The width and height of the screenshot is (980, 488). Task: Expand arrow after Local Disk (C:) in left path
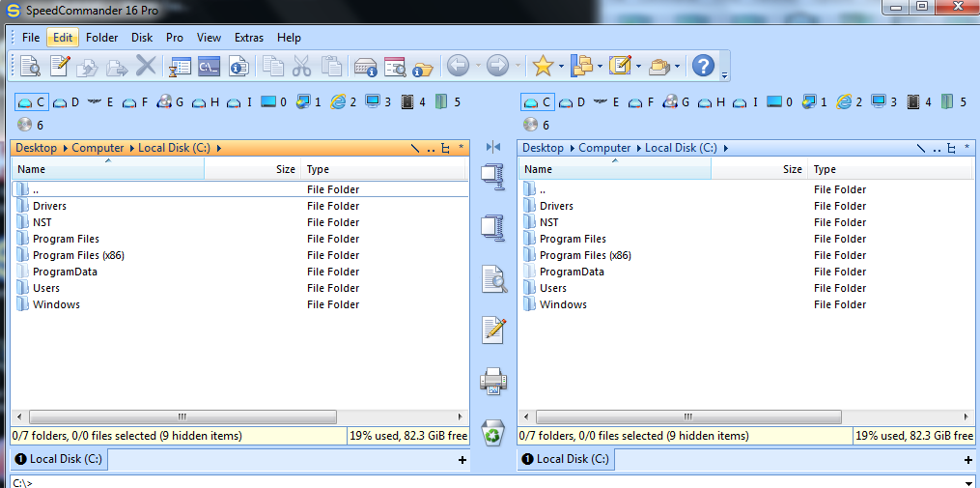pyautogui.click(x=219, y=149)
